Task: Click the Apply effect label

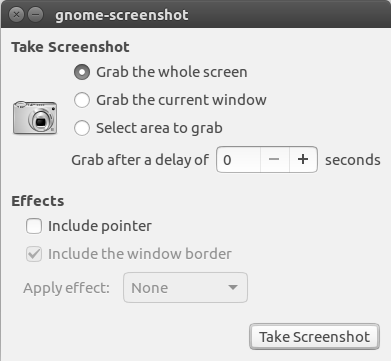Action: [x=66, y=288]
